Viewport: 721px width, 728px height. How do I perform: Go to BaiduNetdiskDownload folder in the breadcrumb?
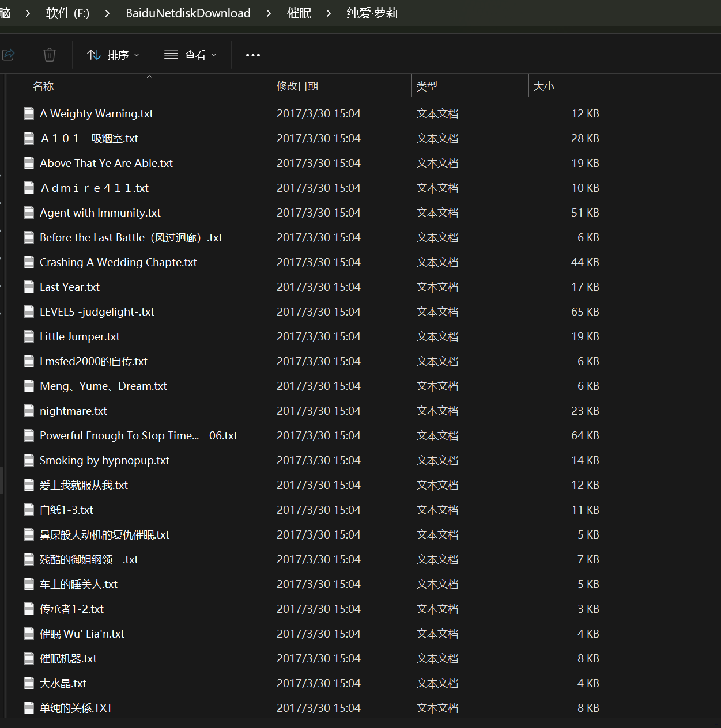(x=188, y=13)
